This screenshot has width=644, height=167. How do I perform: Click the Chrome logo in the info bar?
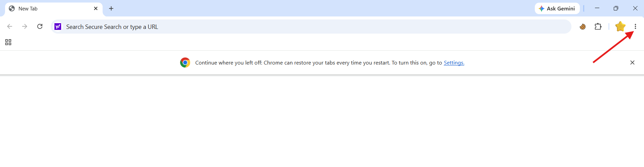(x=185, y=62)
